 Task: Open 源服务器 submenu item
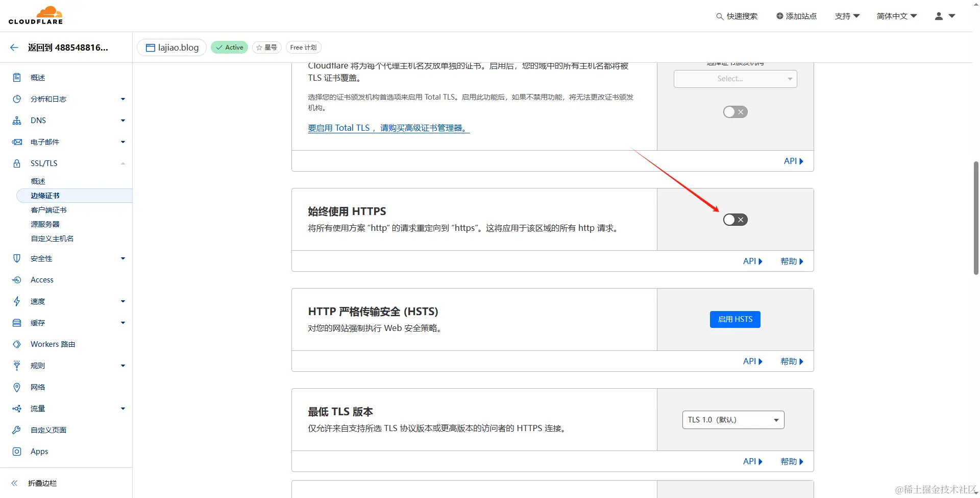45,224
